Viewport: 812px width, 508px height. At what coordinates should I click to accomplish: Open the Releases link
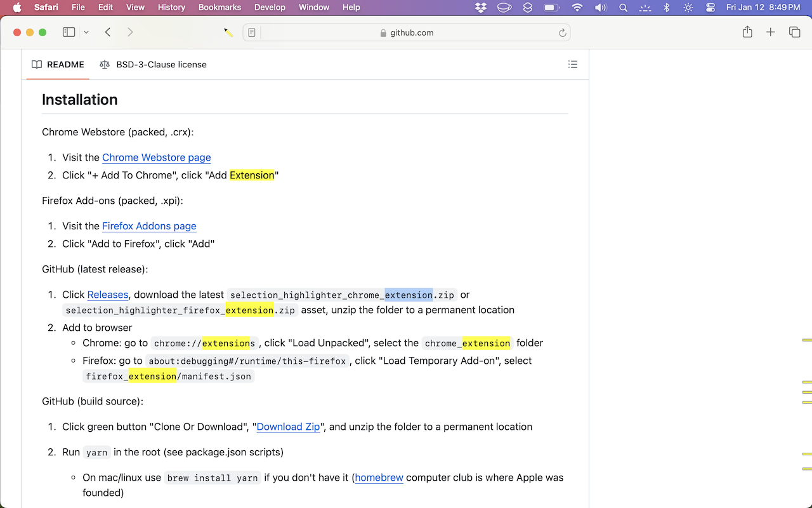pyautogui.click(x=108, y=295)
